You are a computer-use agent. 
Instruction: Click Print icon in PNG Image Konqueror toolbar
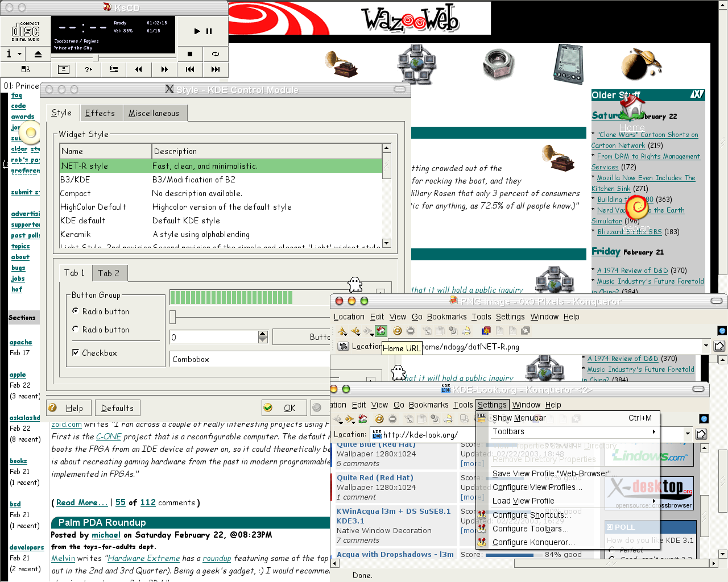coord(466,331)
